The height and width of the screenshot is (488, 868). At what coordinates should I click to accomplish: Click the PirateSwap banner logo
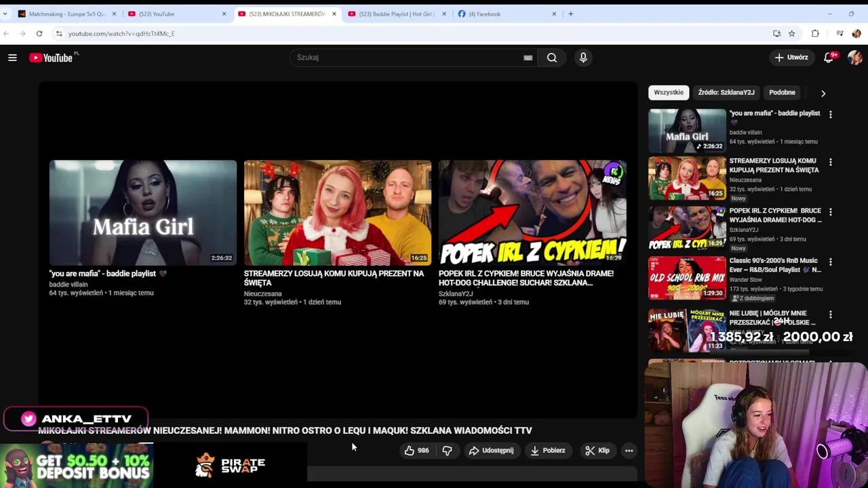point(231,465)
